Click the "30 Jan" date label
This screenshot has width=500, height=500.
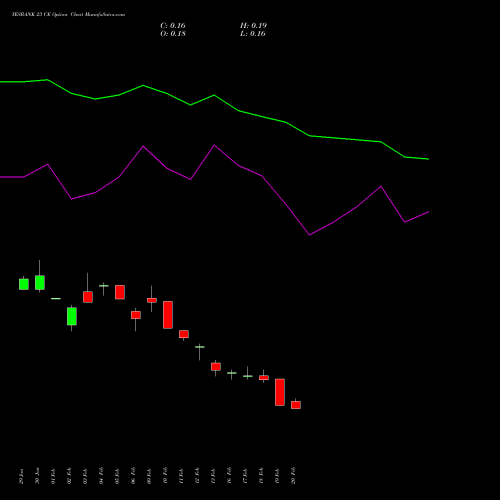pyautogui.click(x=37, y=476)
